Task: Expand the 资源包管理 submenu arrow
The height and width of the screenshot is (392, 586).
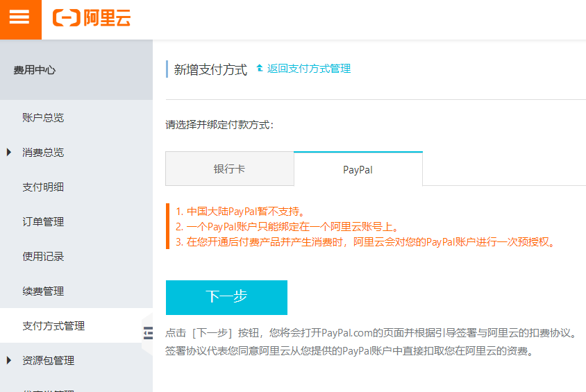Action: coord(9,360)
